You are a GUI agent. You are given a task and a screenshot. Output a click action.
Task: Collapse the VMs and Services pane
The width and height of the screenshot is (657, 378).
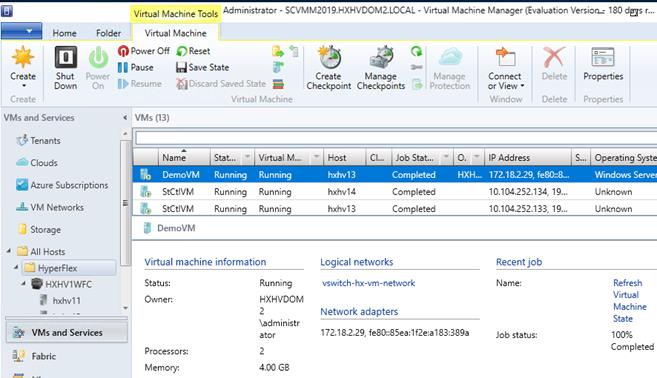(125, 118)
